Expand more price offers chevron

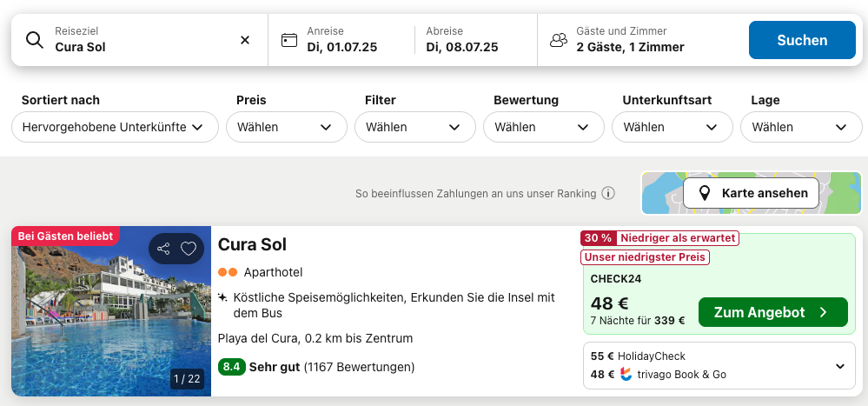click(840, 366)
